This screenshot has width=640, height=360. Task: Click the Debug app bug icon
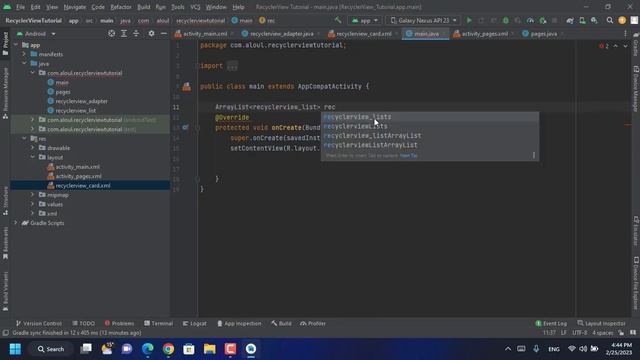(x=506, y=20)
